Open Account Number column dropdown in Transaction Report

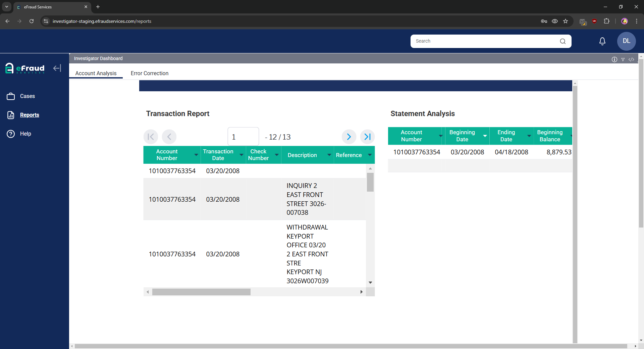(x=196, y=155)
